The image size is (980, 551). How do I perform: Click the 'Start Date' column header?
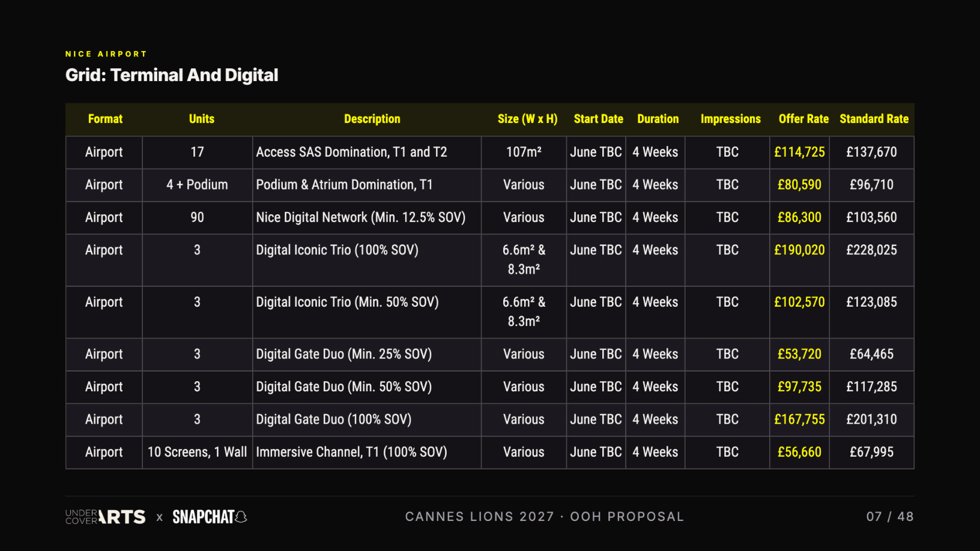click(599, 119)
